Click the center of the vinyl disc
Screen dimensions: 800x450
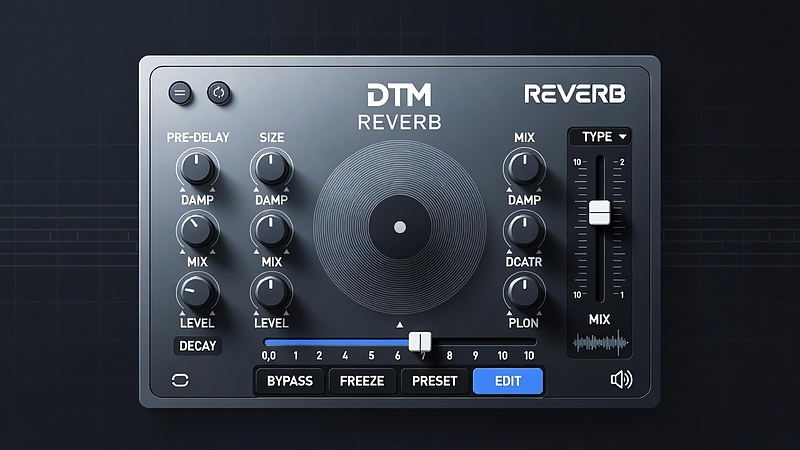[400, 227]
